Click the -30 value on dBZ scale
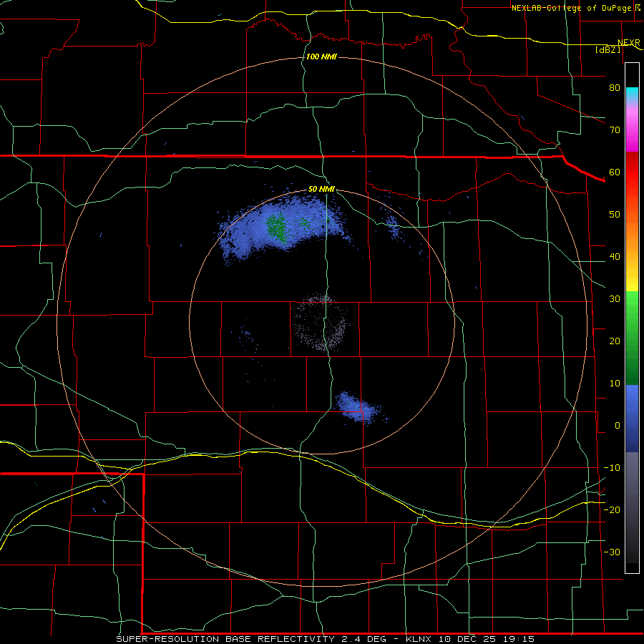This screenshot has height=644, width=644. [612, 552]
